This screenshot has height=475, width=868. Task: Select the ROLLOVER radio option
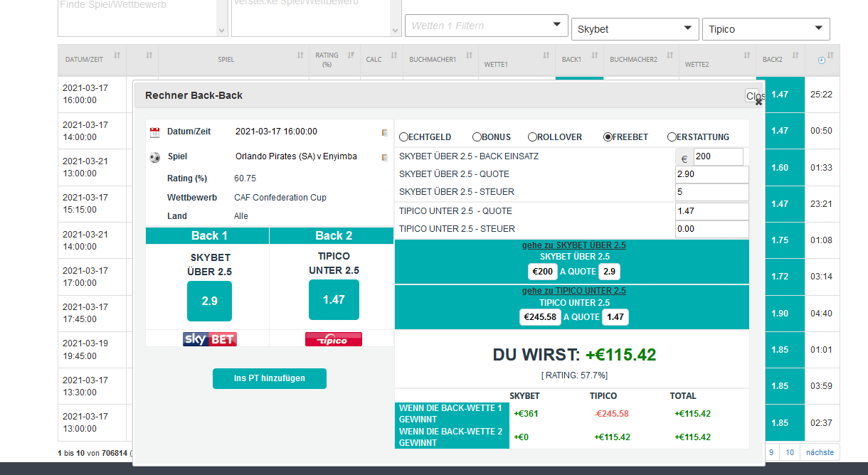tap(532, 137)
